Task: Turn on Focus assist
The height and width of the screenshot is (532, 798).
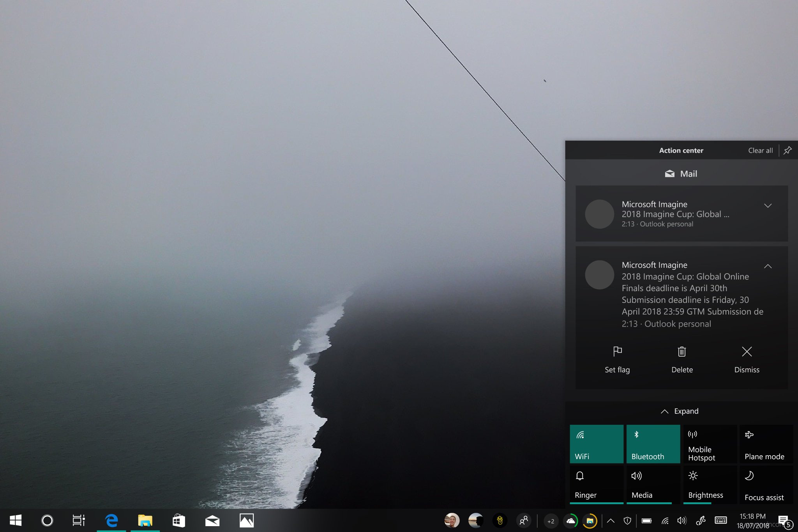Action: pyautogui.click(x=766, y=485)
